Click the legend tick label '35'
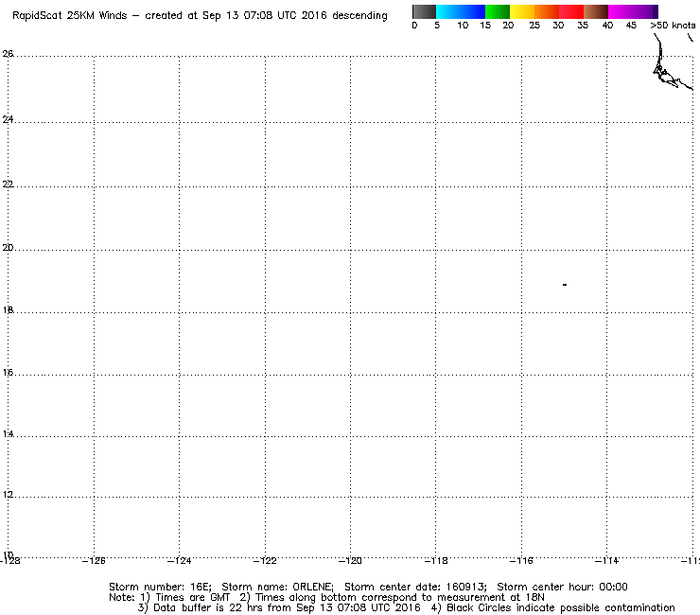The image size is (700, 615). pyautogui.click(x=583, y=26)
